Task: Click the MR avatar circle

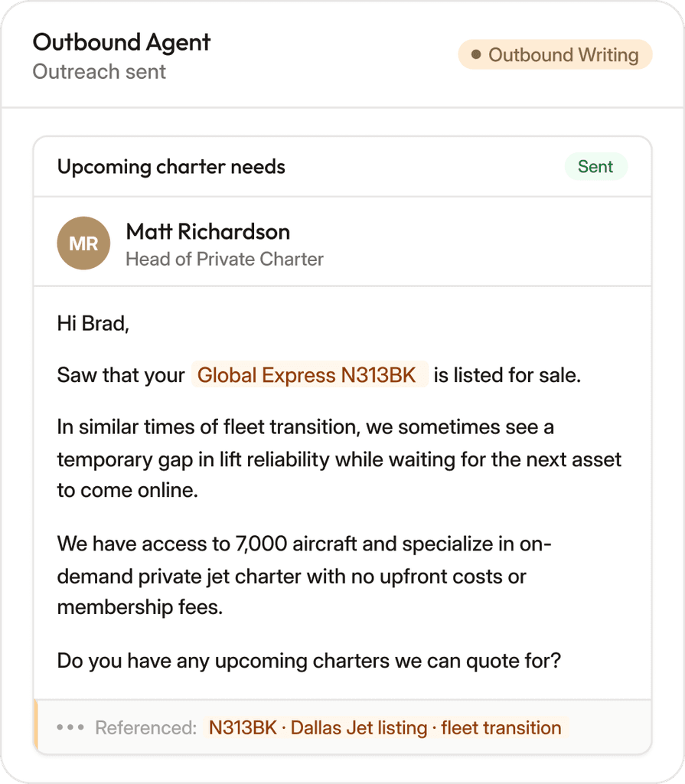Action: [x=83, y=243]
